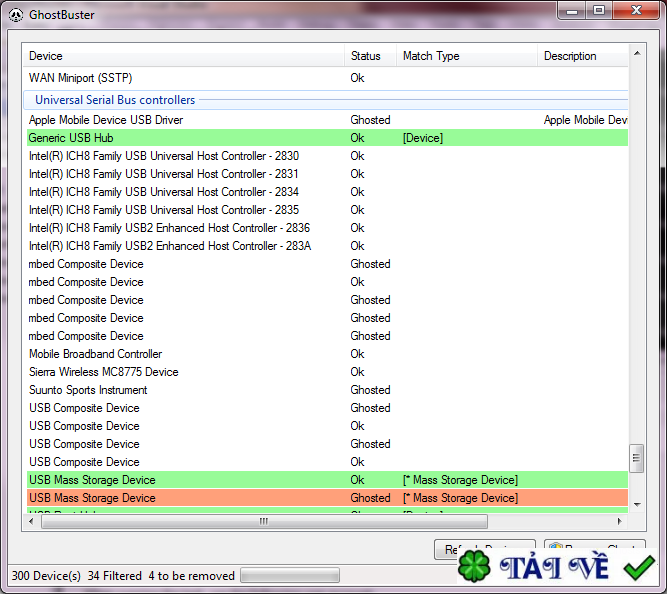Click Ok status of WAN Miniport (SSTP)

[357, 78]
